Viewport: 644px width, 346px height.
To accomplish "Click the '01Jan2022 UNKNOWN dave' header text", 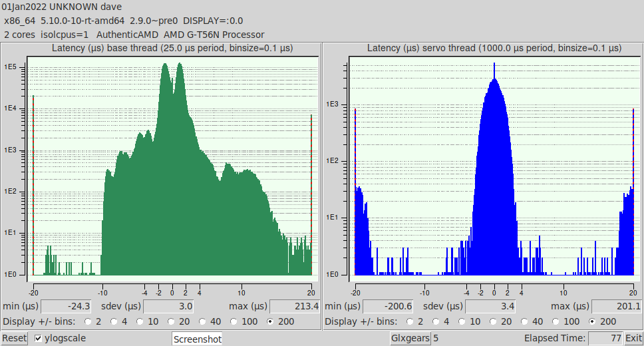I will 62,7.
